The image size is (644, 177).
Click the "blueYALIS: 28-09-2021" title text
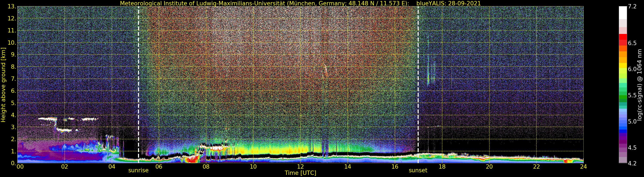447,3
